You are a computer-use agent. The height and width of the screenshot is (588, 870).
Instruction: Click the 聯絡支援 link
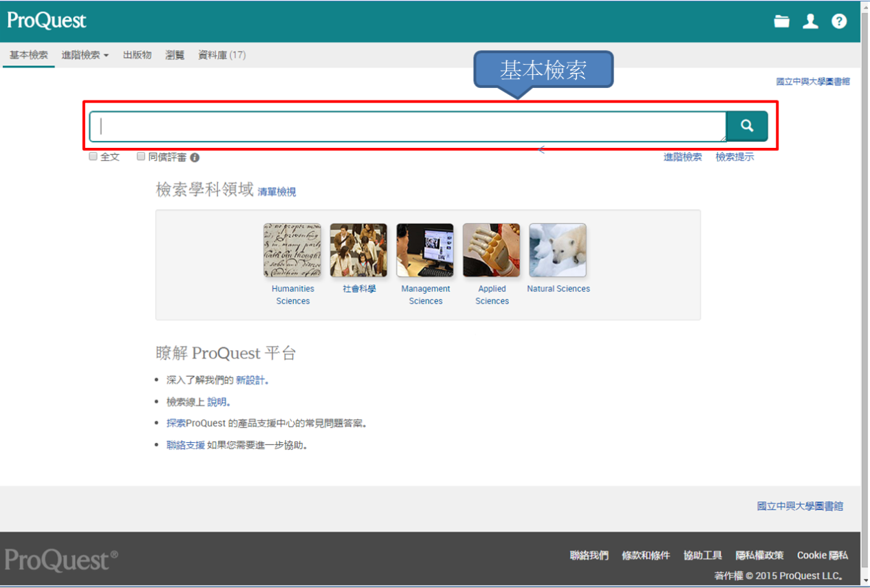click(x=186, y=446)
